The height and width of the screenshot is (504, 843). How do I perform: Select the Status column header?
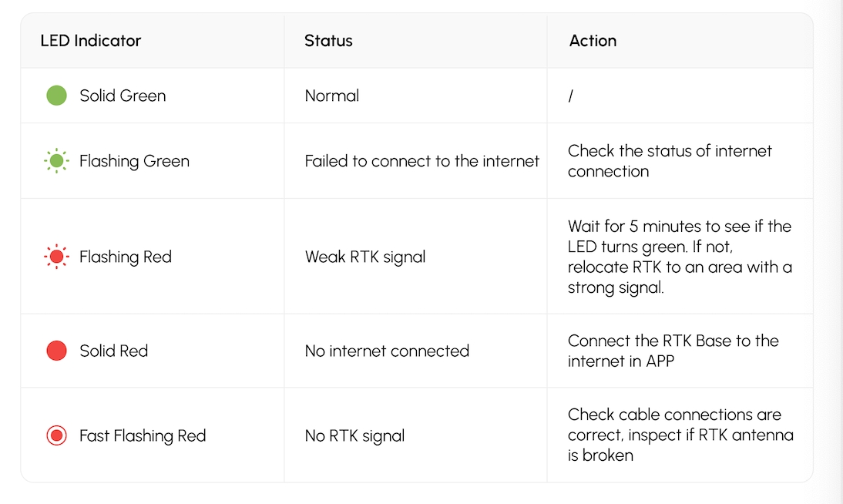click(x=328, y=41)
